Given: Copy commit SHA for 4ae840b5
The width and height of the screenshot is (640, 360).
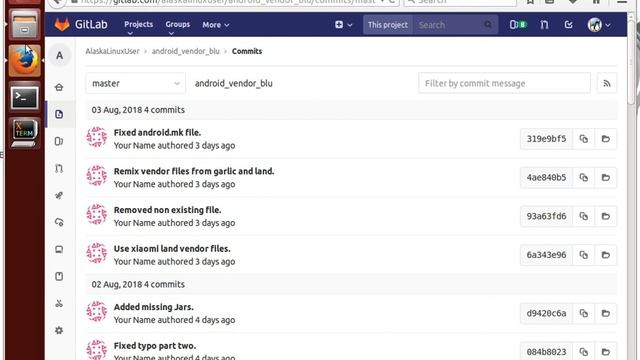Looking at the screenshot, I should (x=584, y=178).
